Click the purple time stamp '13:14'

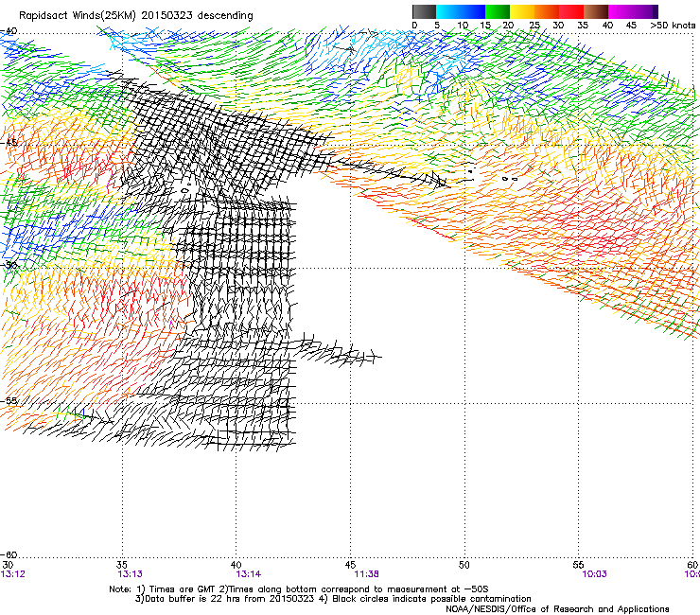tap(249, 574)
